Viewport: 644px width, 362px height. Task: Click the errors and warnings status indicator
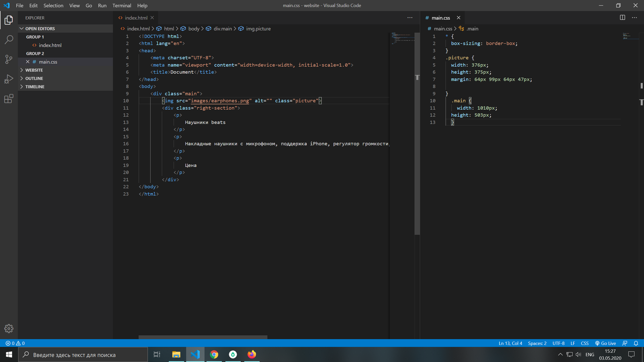click(x=15, y=343)
